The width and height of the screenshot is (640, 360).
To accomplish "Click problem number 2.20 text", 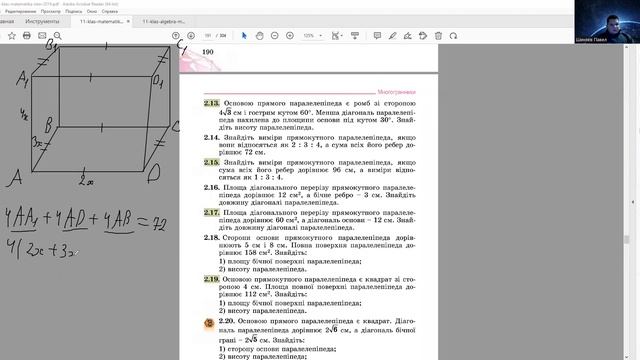I will [x=227, y=321].
